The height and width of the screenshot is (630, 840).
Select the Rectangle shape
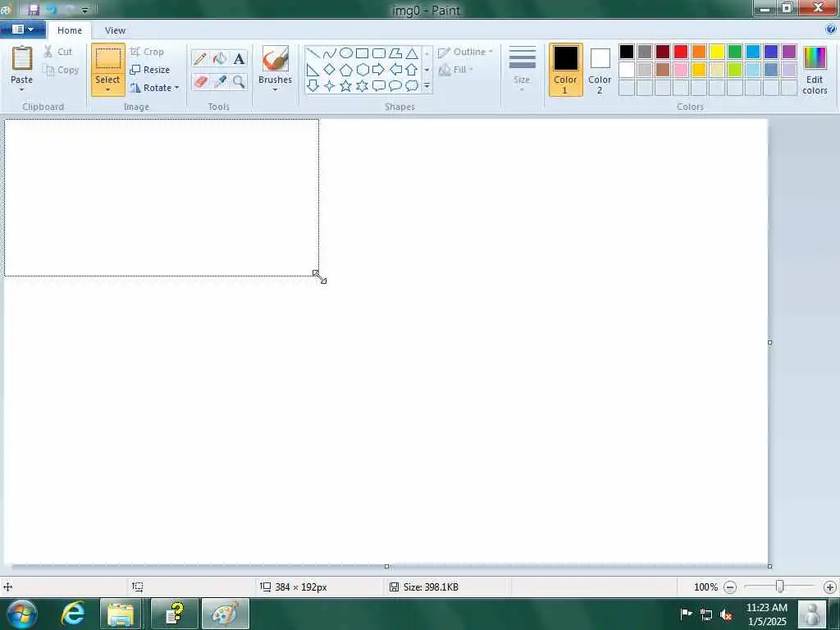tap(362, 53)
